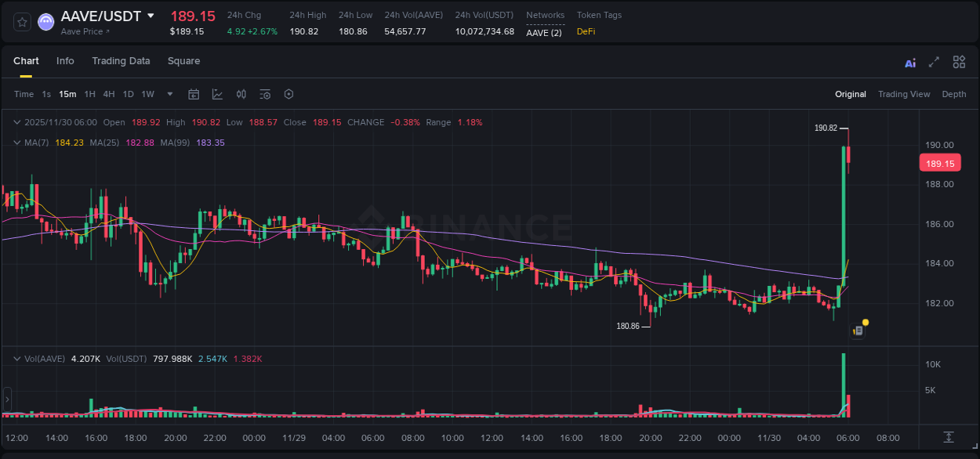The height and width of the screenshot is (459, 980).
Task: Open the Aave Price external link
Action: tap(82, 31)
